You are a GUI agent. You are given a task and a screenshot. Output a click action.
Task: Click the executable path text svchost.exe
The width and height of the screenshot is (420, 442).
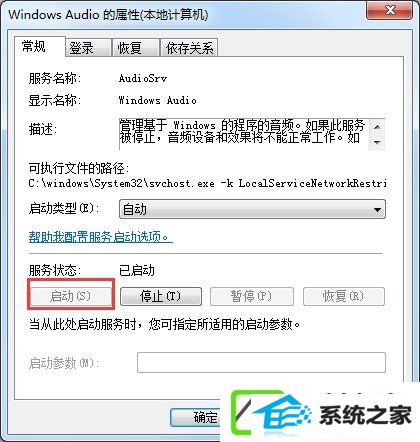[x=181, y=183]
